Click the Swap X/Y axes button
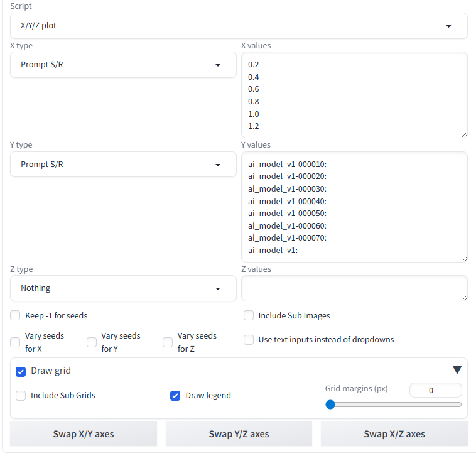Image resolution: width=476 pixels, height=456 pixels. pos(84,434)
